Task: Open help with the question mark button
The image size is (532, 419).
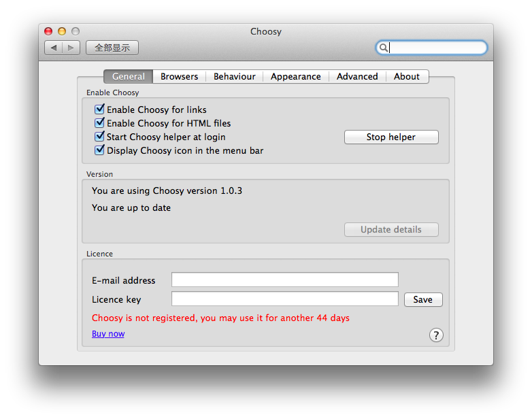Action: click(x=436, y=335)
